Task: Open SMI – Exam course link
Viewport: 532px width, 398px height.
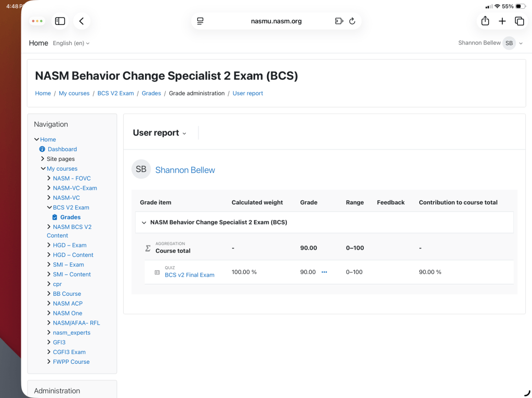Action: 68,265
